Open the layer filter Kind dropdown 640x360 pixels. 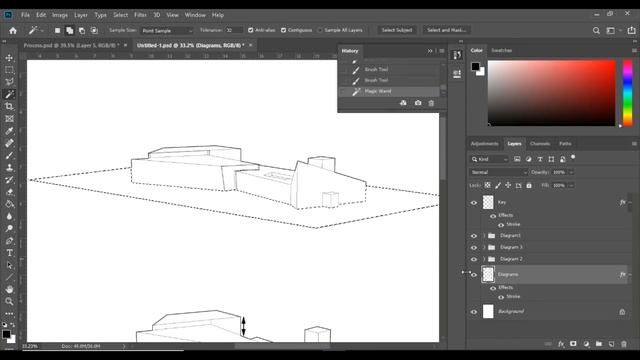pyautogui.click(x=489, y=160)
